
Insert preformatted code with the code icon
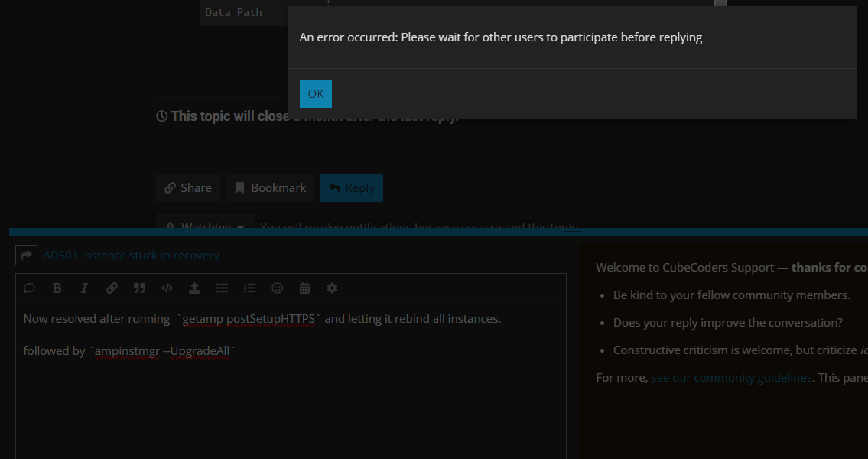coord(167,288)
